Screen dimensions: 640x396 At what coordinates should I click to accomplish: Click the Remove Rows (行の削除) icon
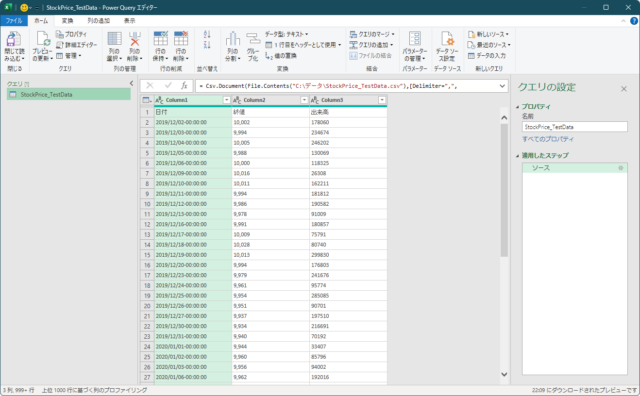[x=181, y=39]
